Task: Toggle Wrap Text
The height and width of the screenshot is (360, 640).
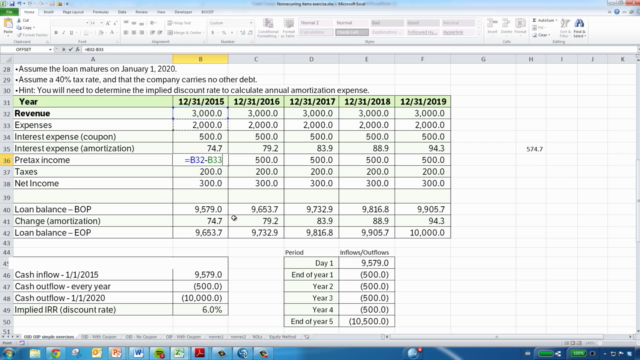Action: pos(179,23)
